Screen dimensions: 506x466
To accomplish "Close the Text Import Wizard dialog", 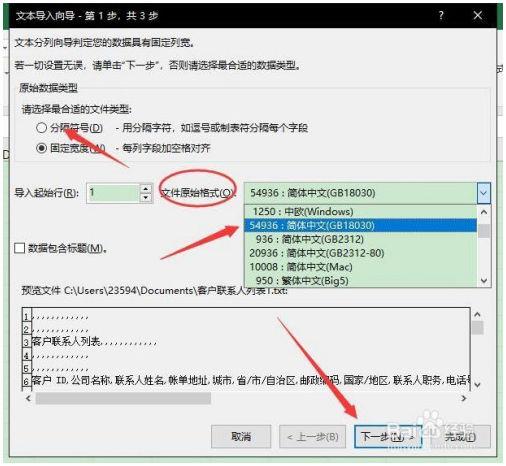I will 478,15.
